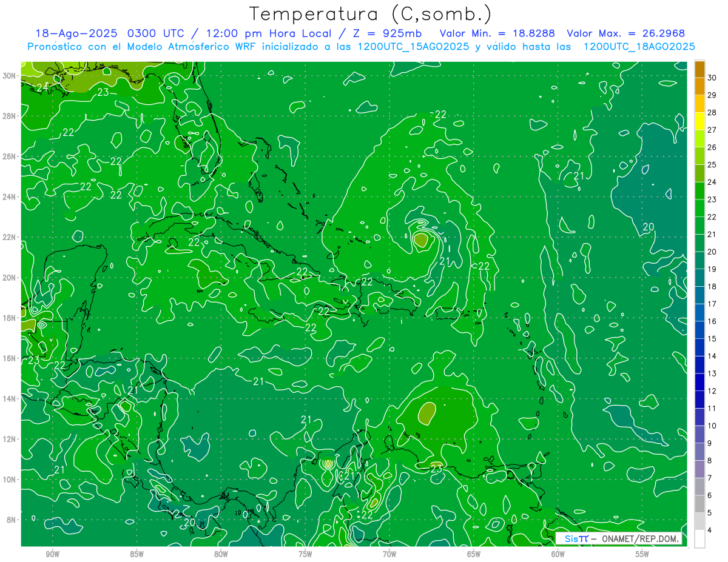The image size is (728, 562).
Task: Click the title 'Temperatura (C,somb.)'
Action: click(x=370, y=14)
